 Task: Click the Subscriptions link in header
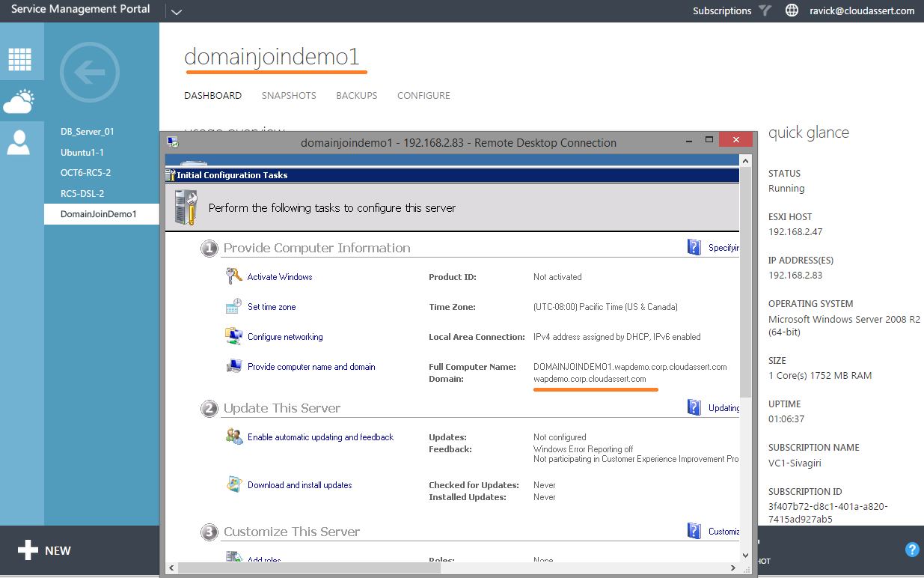[x=722, y=10]
